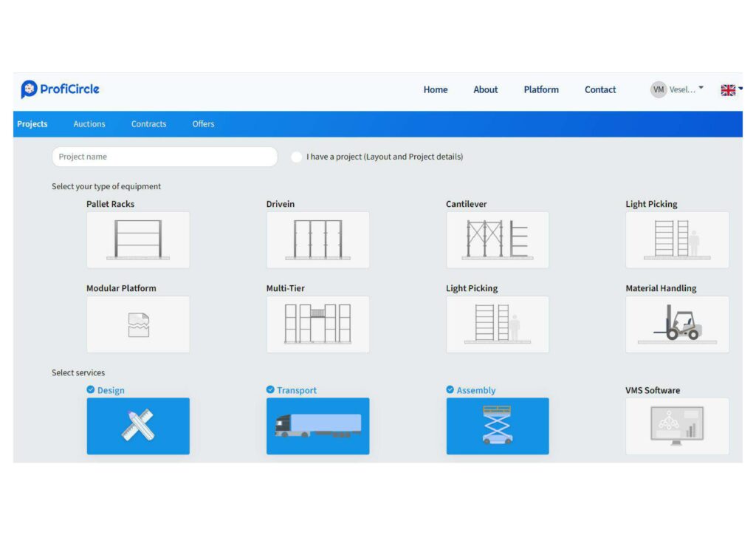Go to the Home page link
Screen dimensions: 756x535
[x=436, y=89]
